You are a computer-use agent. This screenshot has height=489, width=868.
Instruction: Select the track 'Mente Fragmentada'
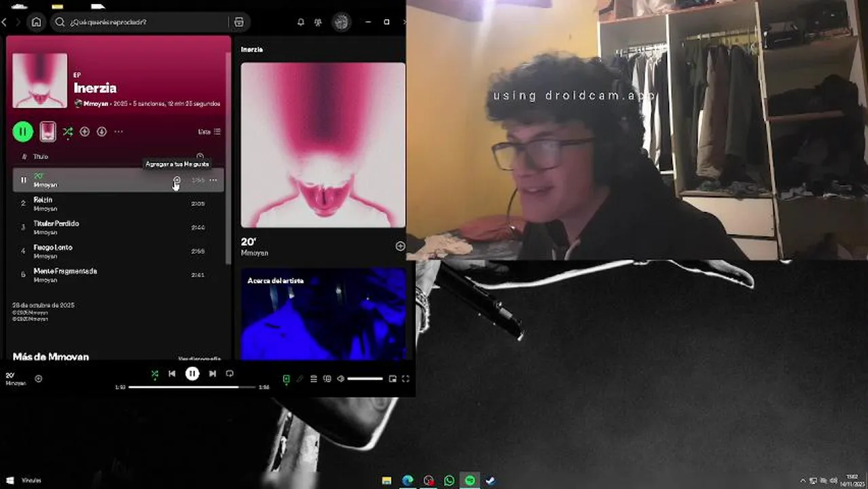click(118, 275)
